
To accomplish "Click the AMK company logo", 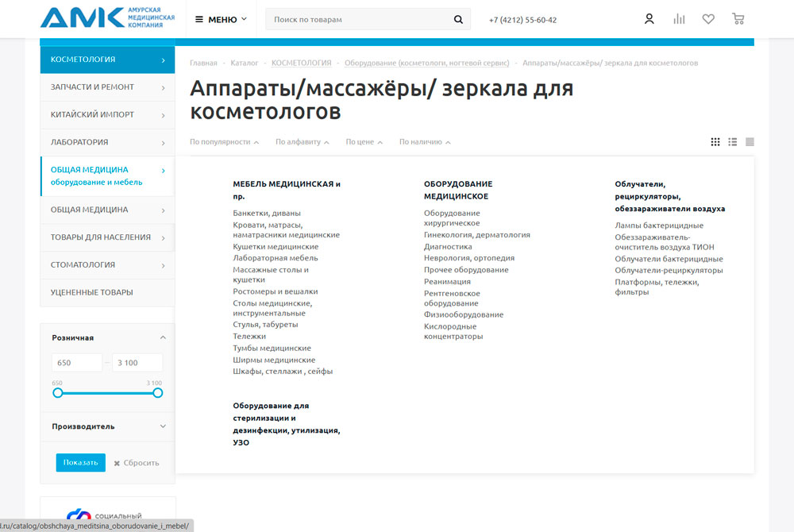I will tap(107, 17).
